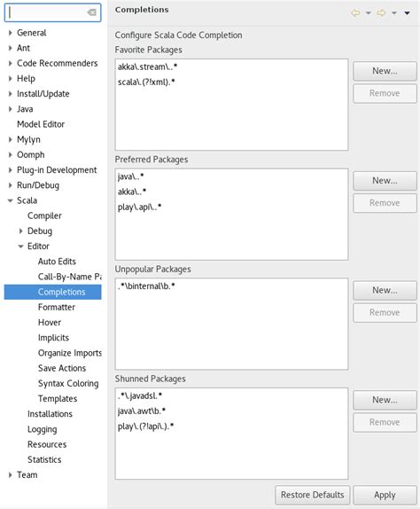Click the Restore Defaults button
The width and height of the screenshot is (420, 509).
tap(312, 495)
